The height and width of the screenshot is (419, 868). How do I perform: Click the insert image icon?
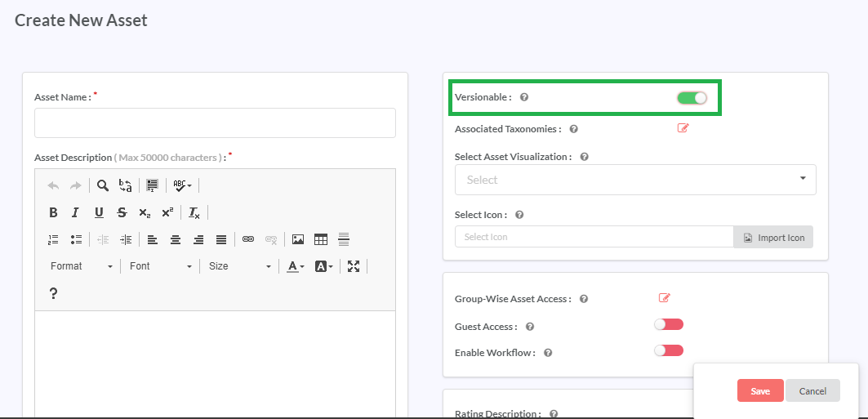pos(298,239)
